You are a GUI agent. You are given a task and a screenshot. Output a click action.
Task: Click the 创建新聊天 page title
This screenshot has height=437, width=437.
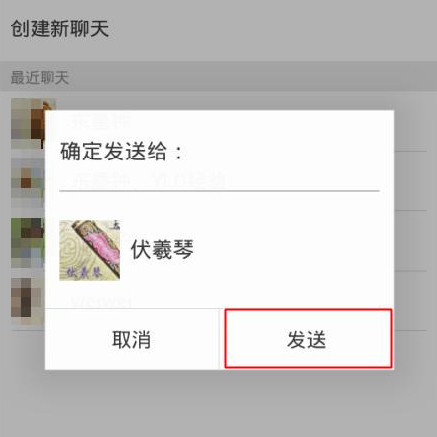tap(60, 29)
